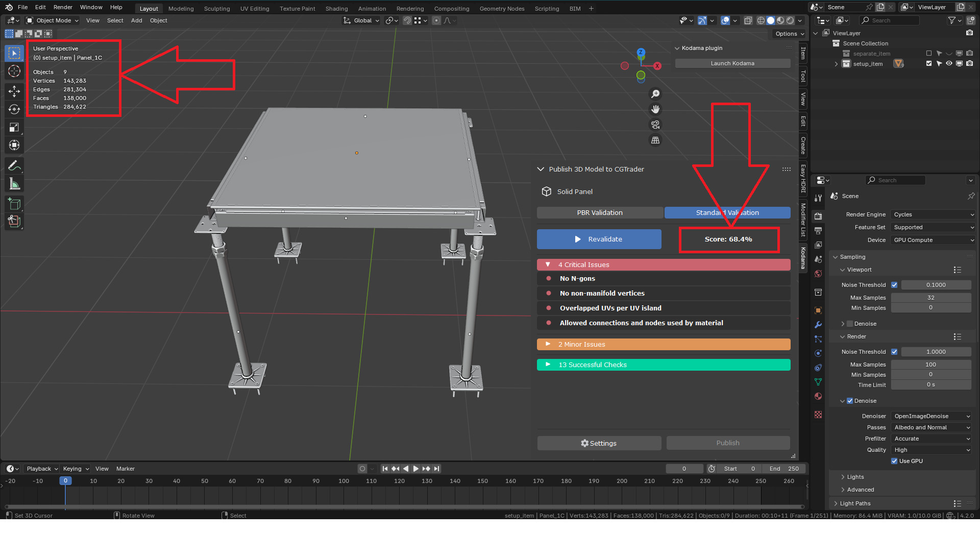Click the viewport Noise Threshold 0.1000 slider
This screenshot has width=980, height=533.
point(936,285)
